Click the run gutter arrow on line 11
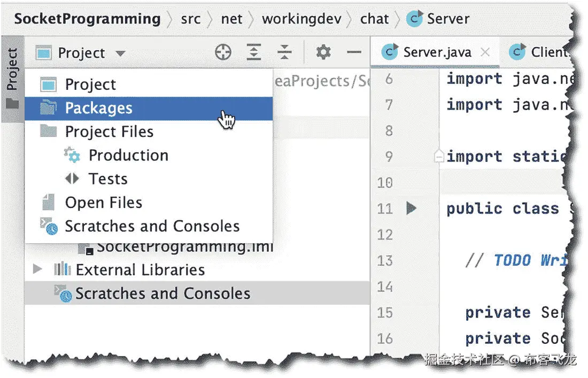The width and height of the screenshot is (588, 378). [x=411, y=208]
